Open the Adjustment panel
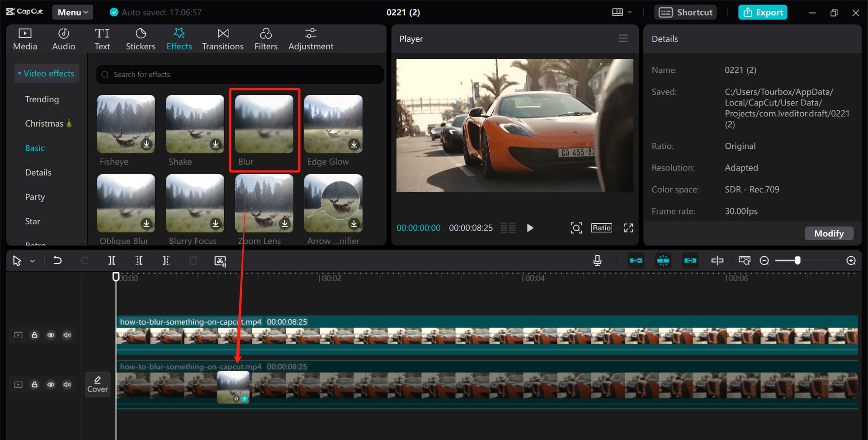Viewport: 868px width, 440px height. pos(311,38)
